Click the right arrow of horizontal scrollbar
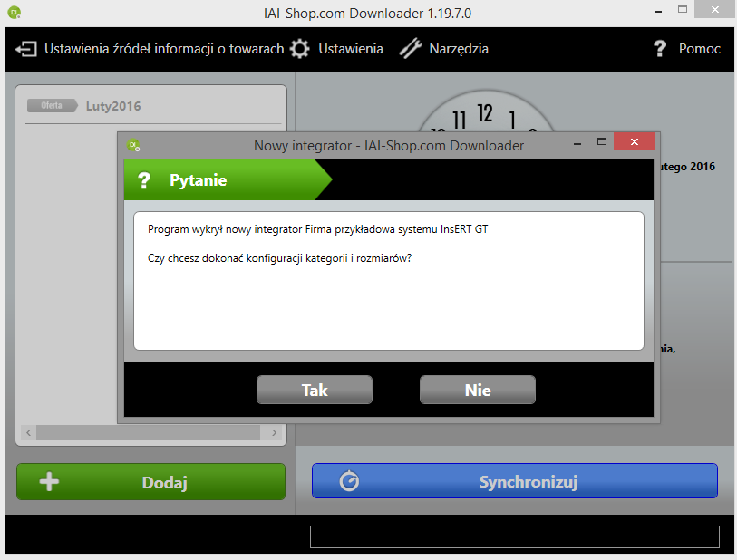This screenshot has width=737, height=560. click(274, 432)
